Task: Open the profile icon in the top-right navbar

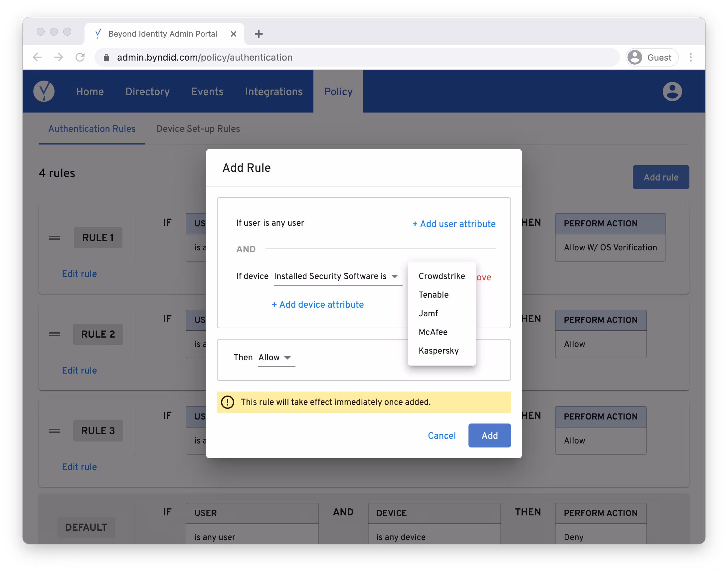Action: (x=672, y=91)
